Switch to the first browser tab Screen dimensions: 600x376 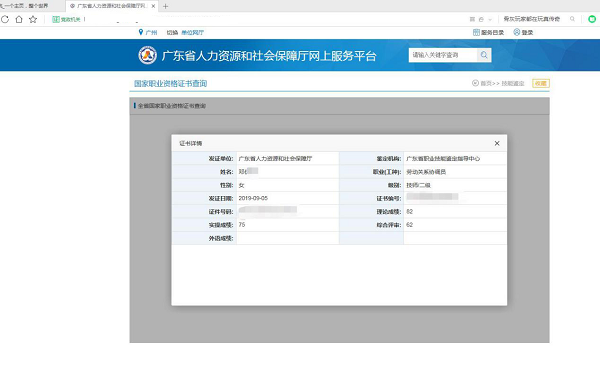click(x=29, y=6)
